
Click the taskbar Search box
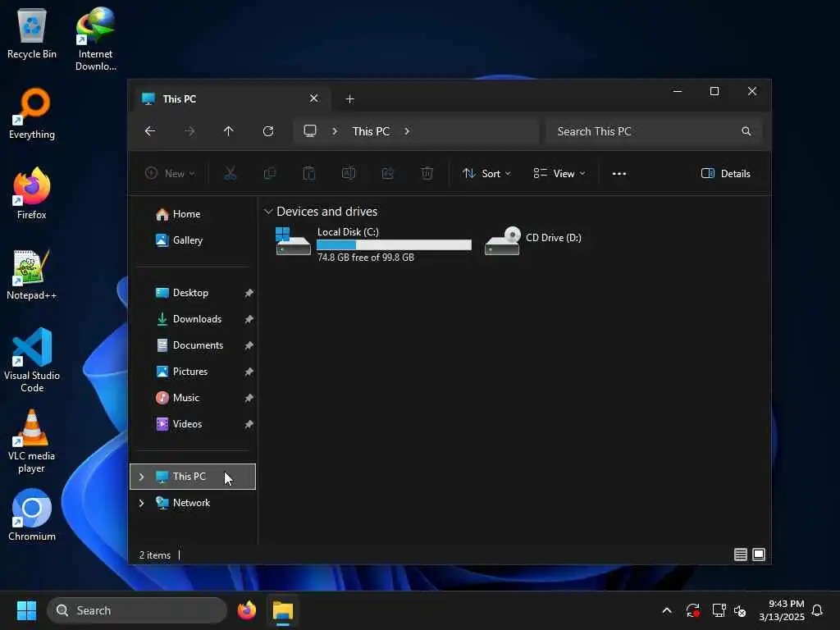[137, 610]
